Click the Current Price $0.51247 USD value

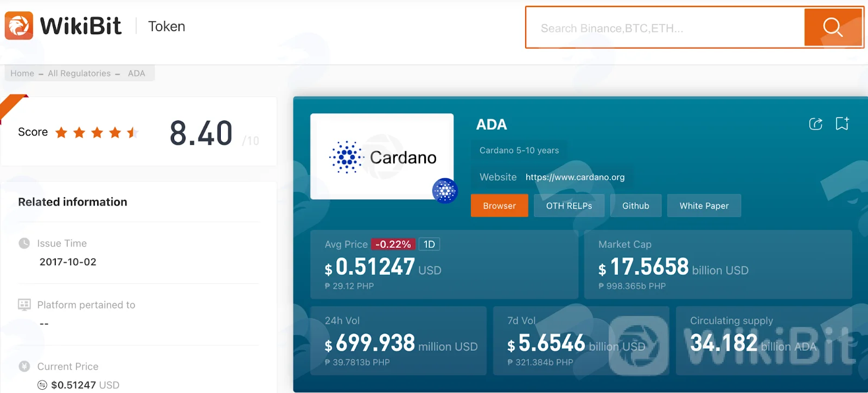85,385
